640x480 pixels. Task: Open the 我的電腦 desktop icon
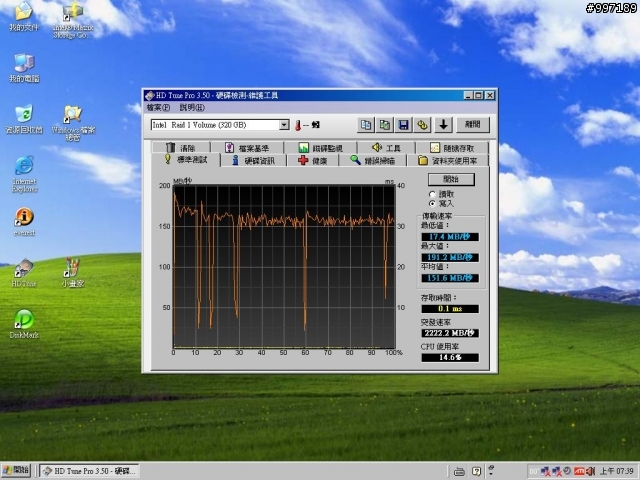(24, 68)
